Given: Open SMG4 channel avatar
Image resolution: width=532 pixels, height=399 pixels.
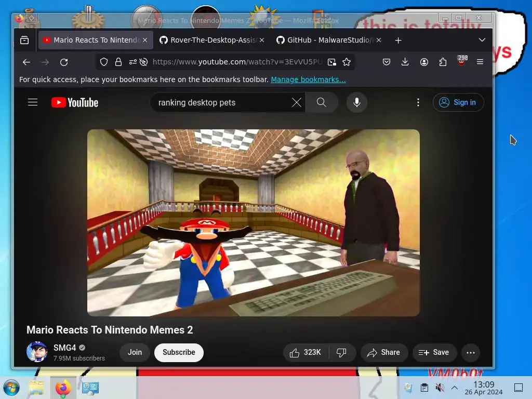Looking at the screenshot, I should coord(37,352).
